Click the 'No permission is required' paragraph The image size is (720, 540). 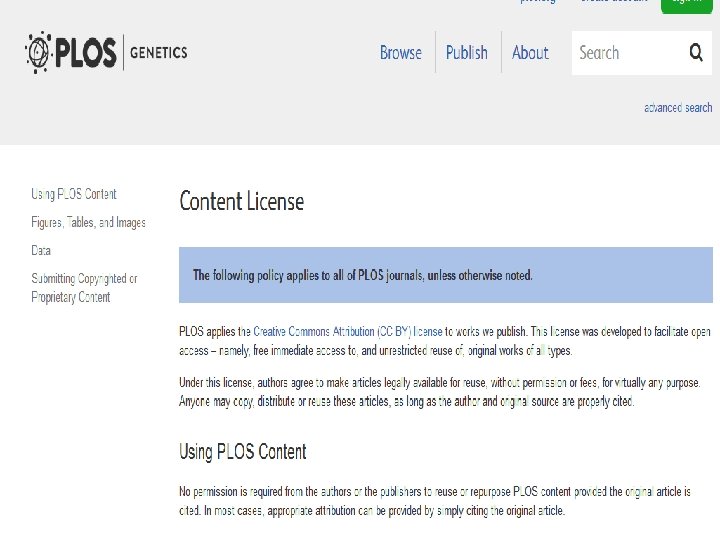(x=435, y=501)
